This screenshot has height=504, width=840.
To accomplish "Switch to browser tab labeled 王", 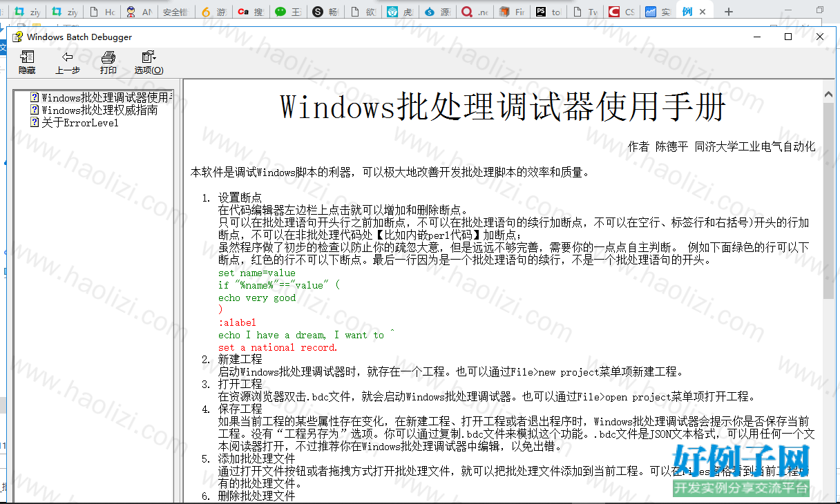I will [287, 12].
